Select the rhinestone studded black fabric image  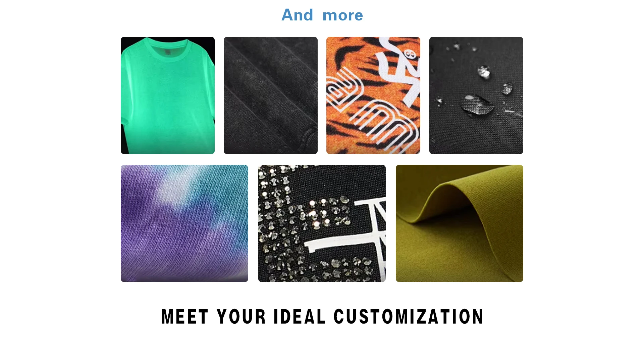[x=322, y=223]
